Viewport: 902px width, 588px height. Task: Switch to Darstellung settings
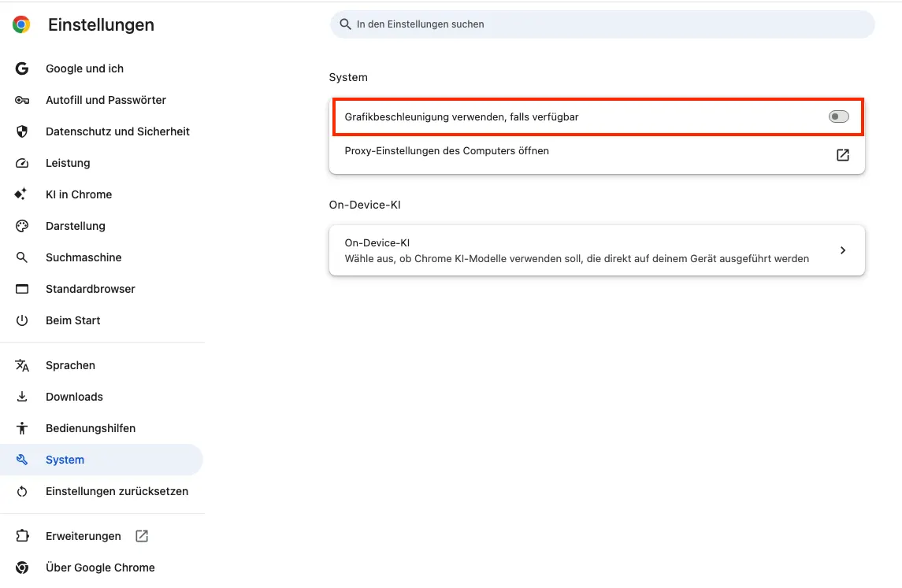76,226
